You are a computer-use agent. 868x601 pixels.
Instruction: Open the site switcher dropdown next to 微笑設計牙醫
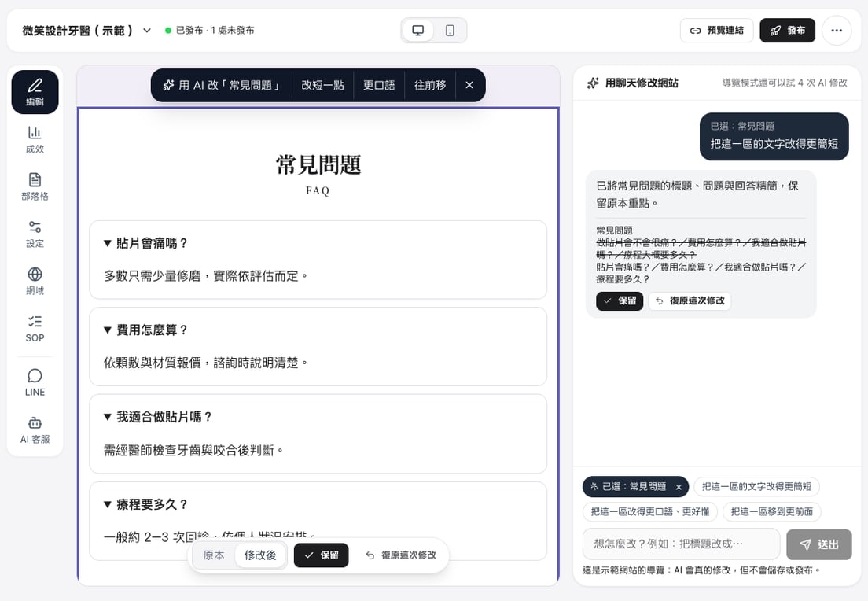(147, 31)
